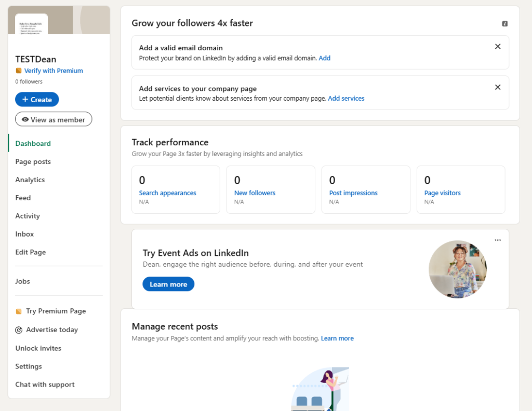This screenshot has width=532, height=411.
Task: Open Feed in the sidebar
Action: 23,198
